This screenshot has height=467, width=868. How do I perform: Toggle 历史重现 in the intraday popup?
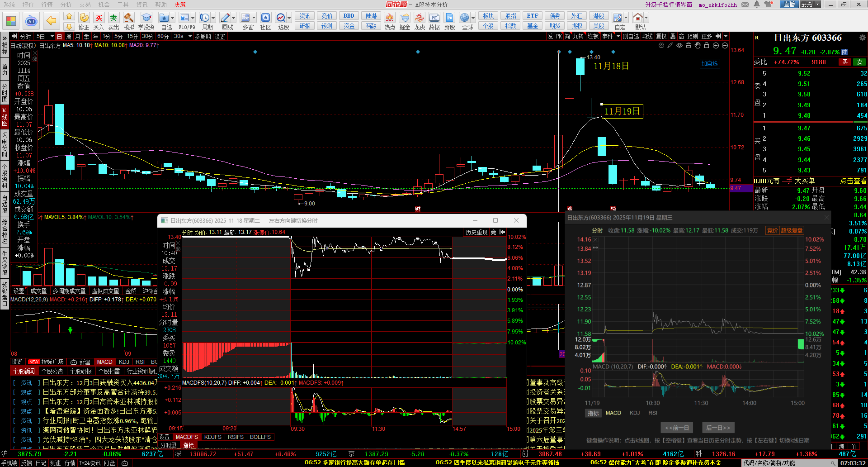(x=476, y=232)
